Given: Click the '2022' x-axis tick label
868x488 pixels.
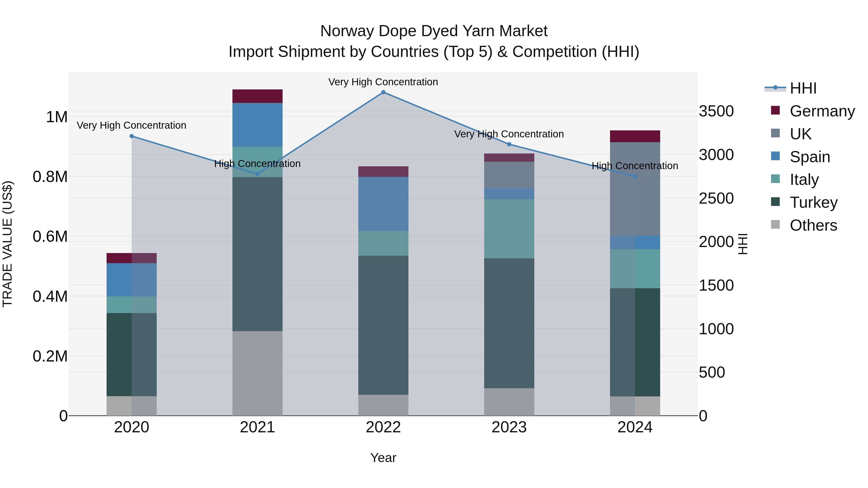Looking at the screenshot, I should [383, 427].
